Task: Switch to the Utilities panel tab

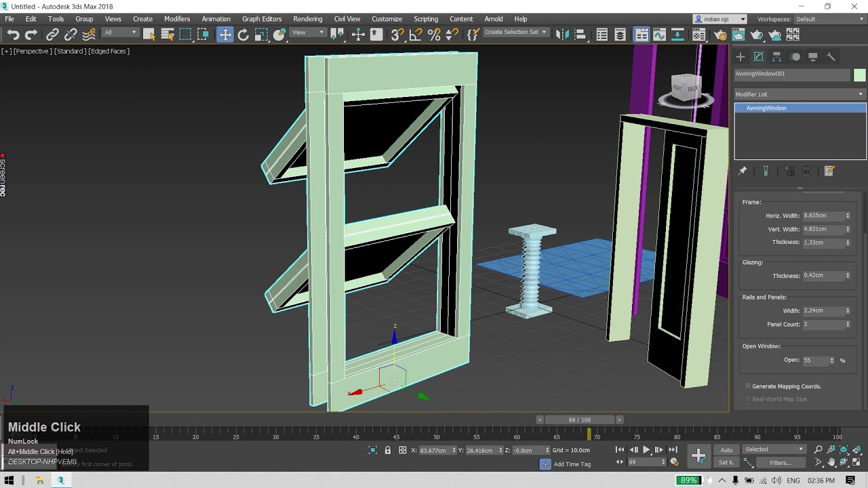Action: tap(831, 57)
